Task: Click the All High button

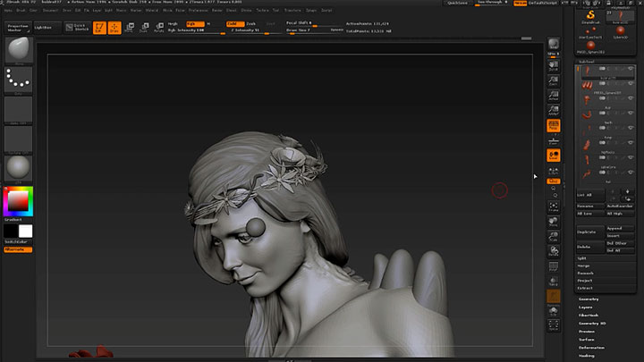Action: pos(620,214)
